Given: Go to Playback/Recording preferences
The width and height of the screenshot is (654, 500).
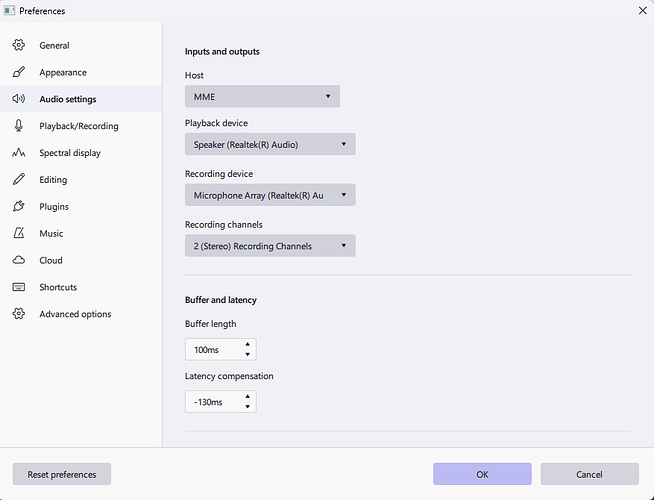Looking at the screenshot, I should click(x=81, y=126).
